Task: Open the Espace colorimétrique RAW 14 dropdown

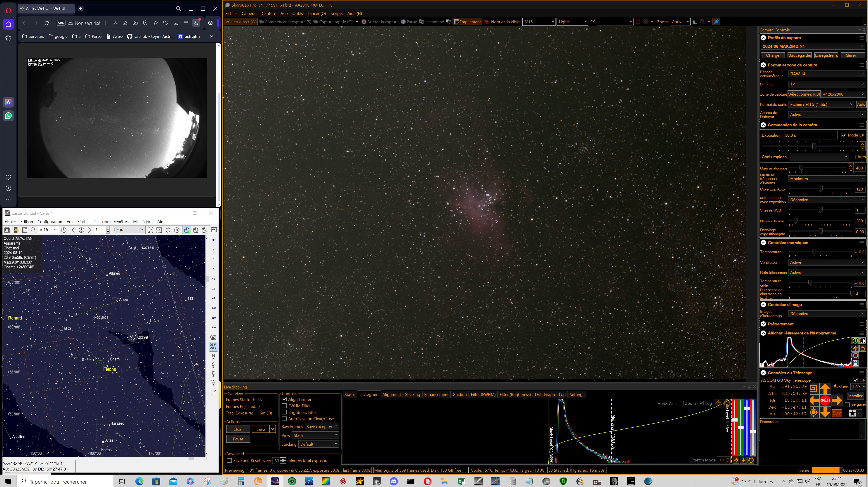Action: (x=827, y=74)
